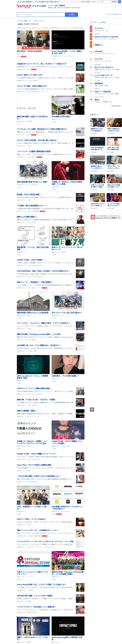Viewport: 122px width, 644px height.
Task: Open trend #2 King & Princeとうちあげ花火
Action: [x=107, y=37]
